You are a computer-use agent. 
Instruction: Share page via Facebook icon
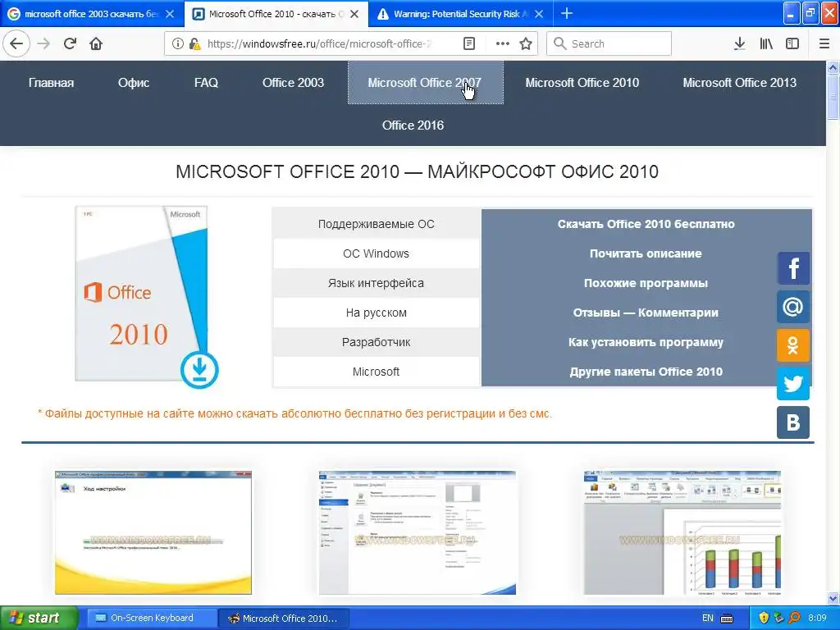click(793, 268)
